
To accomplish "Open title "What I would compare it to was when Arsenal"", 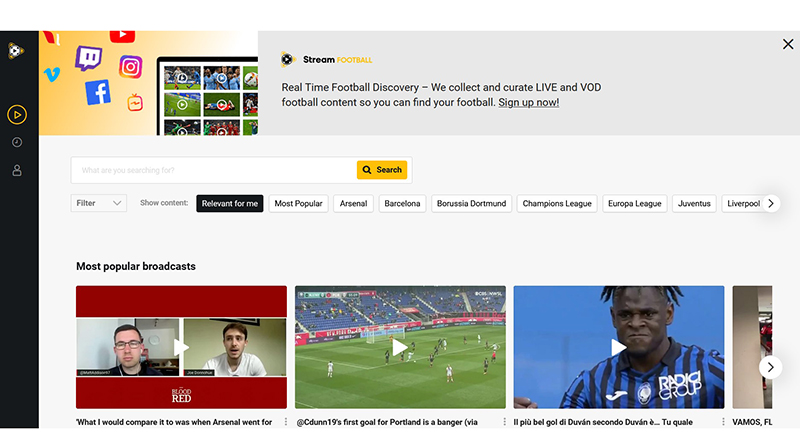I will click(x=174, y=422).
